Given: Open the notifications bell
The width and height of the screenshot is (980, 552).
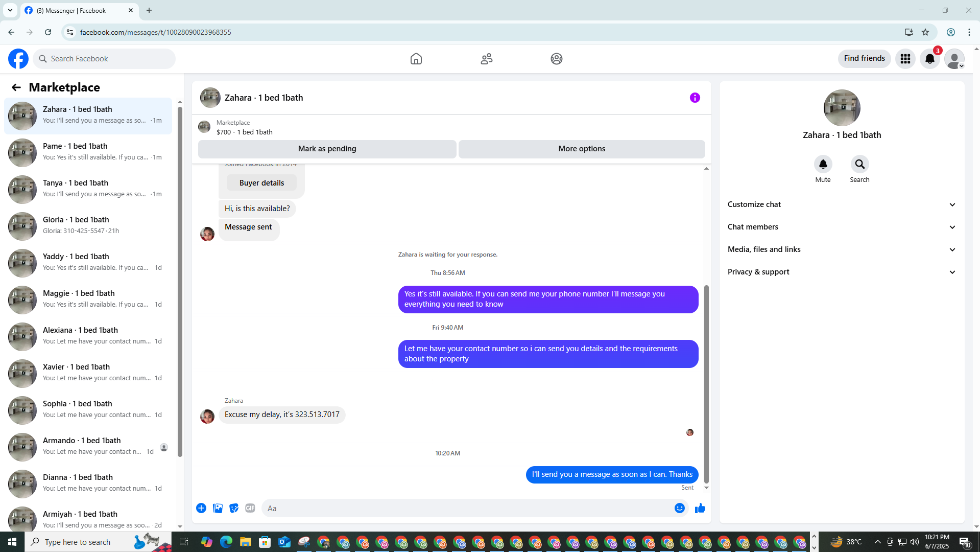Looking at the screenshot, I should tap(930, 59).
